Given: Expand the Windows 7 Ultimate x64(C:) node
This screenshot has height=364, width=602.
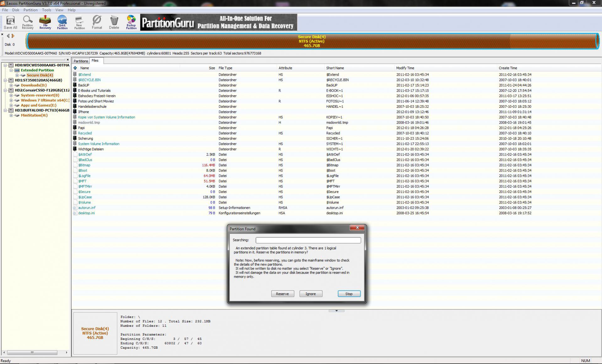Looking at the screenshot, I should (11, 100).
